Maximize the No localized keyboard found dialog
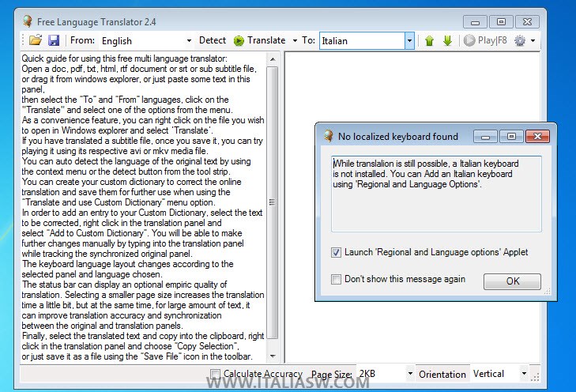Viewport: 576px width, 392px height. tap(511, 136)
